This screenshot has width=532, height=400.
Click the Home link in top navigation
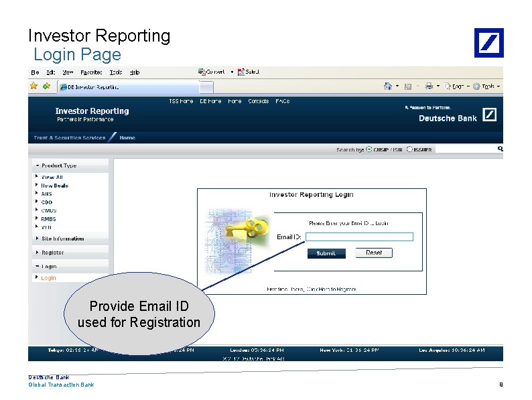pyautogui.click(x=235, y=101)
